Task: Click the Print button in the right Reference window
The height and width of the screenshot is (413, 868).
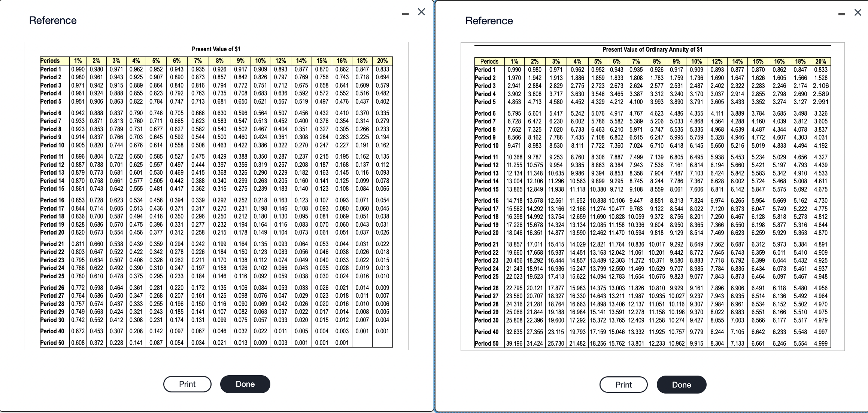Action: point(623,384)
